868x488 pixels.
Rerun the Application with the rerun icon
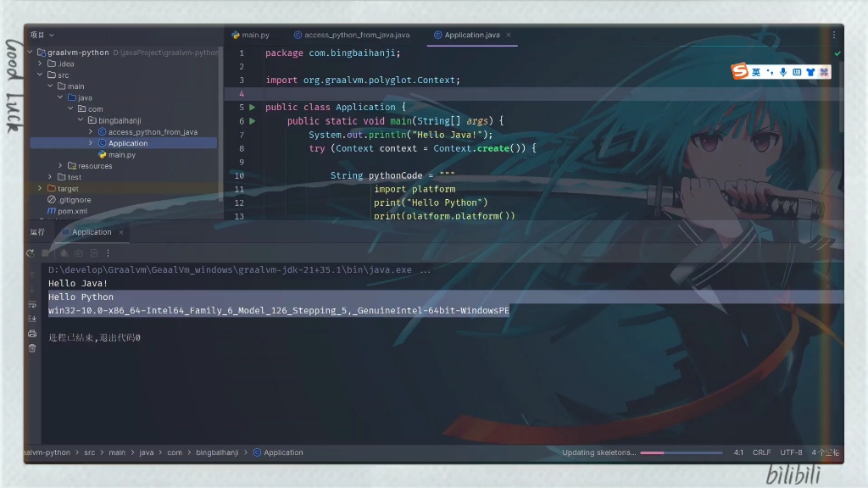31,252
